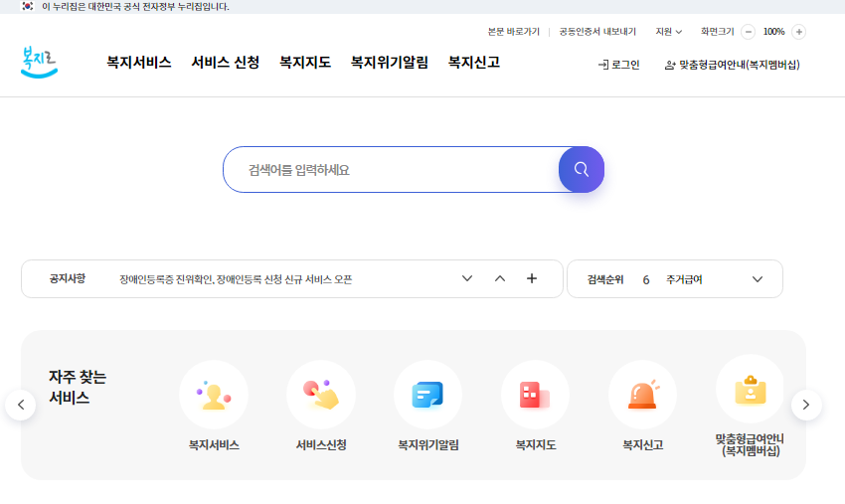The width and height of the screenshot is (845, 504).
Task: Open more notices with plus icon
Action: pyautogui.click(x=532, y=278)
